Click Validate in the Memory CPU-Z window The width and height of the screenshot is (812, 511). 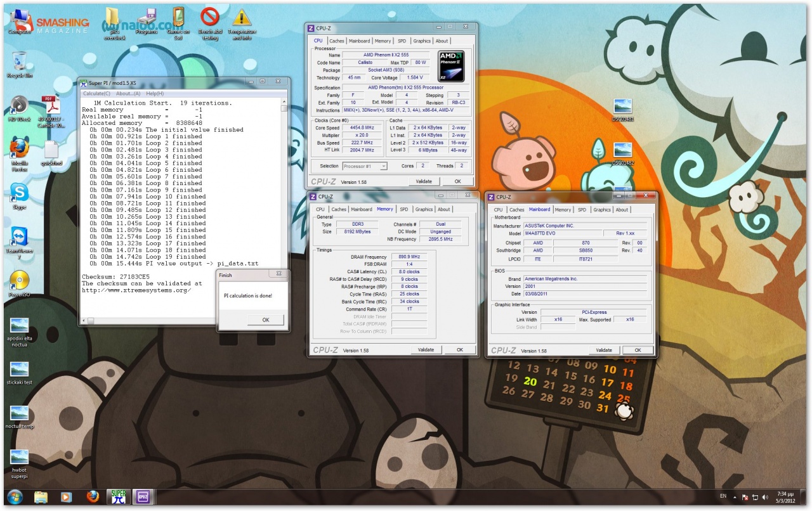point(426,350)
